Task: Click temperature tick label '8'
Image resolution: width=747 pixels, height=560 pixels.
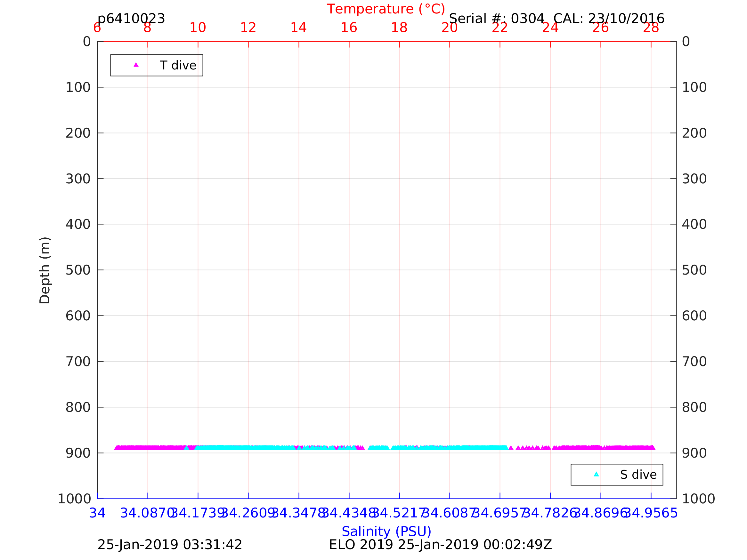Action: point(147,28)
